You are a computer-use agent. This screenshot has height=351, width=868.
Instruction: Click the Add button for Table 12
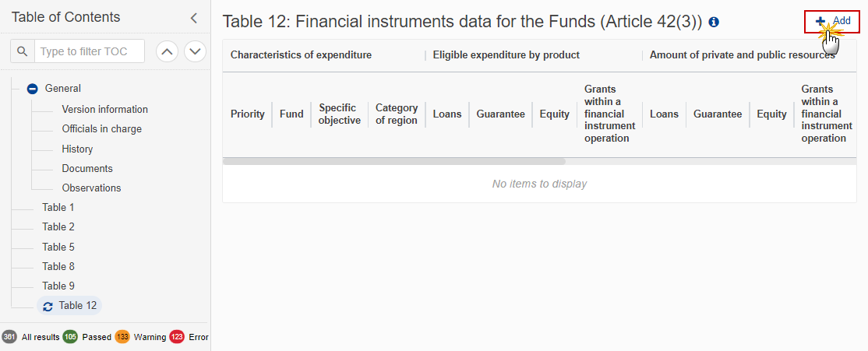coord(832,21)
